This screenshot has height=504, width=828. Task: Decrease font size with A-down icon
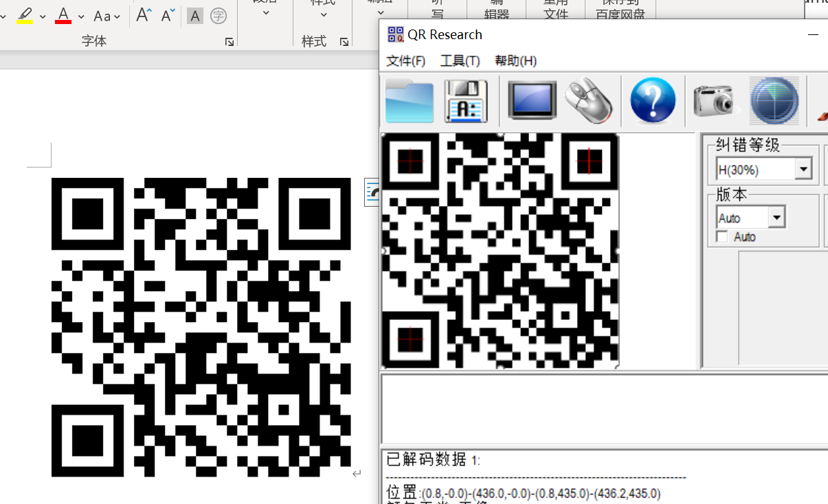pos(168,15)
